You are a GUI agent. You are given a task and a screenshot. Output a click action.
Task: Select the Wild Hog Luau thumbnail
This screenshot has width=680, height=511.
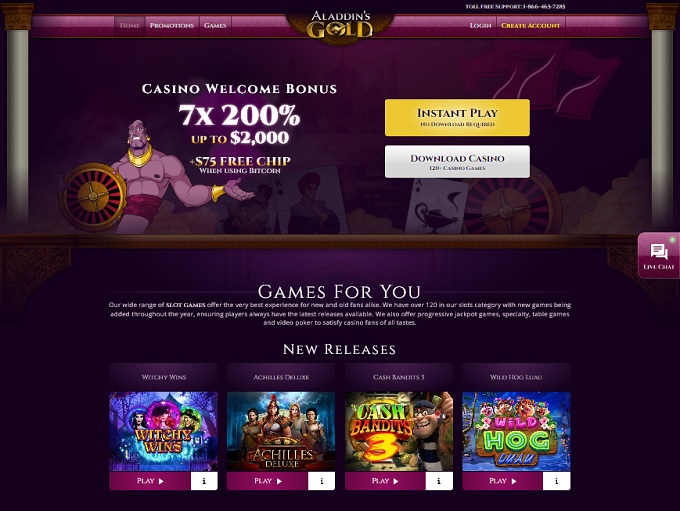coord(517,432)
